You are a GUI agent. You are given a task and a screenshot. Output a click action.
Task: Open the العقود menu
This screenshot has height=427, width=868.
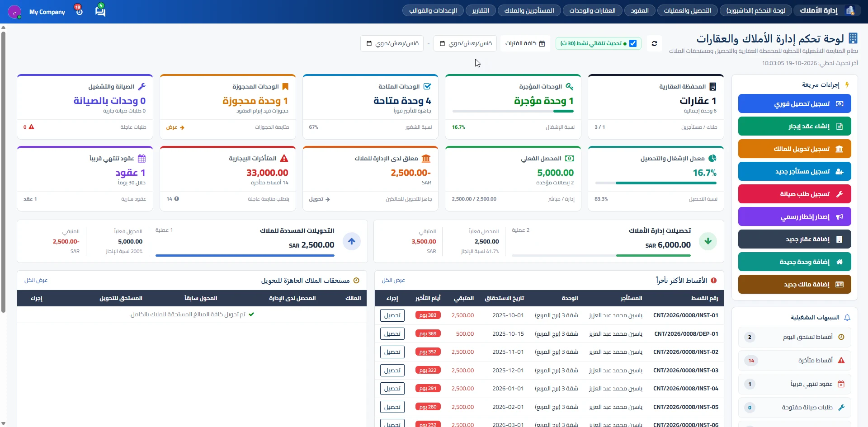[x=640, y=10]
